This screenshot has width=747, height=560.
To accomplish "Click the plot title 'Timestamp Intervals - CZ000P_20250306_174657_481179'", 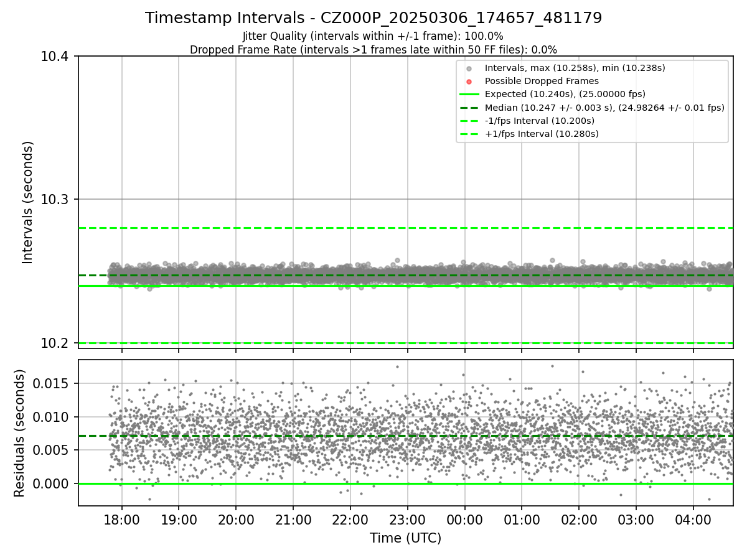I will click(374, 18).
